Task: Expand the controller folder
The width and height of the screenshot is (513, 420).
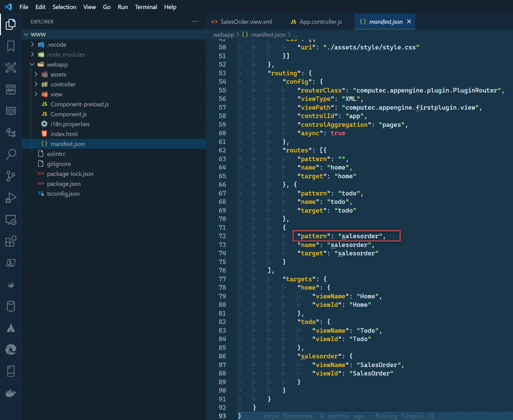Action: [x=63, y=84]
